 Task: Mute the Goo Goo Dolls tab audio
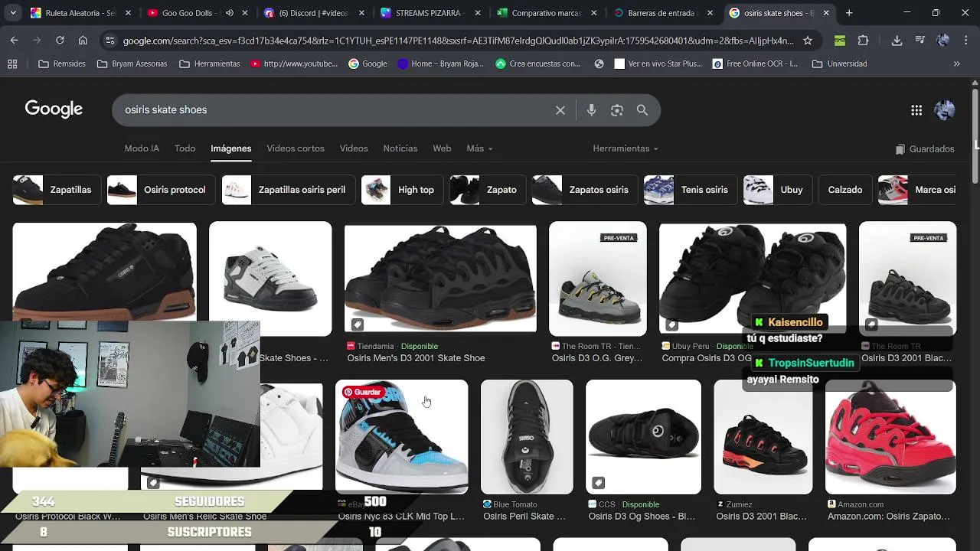tap(230, 13)
